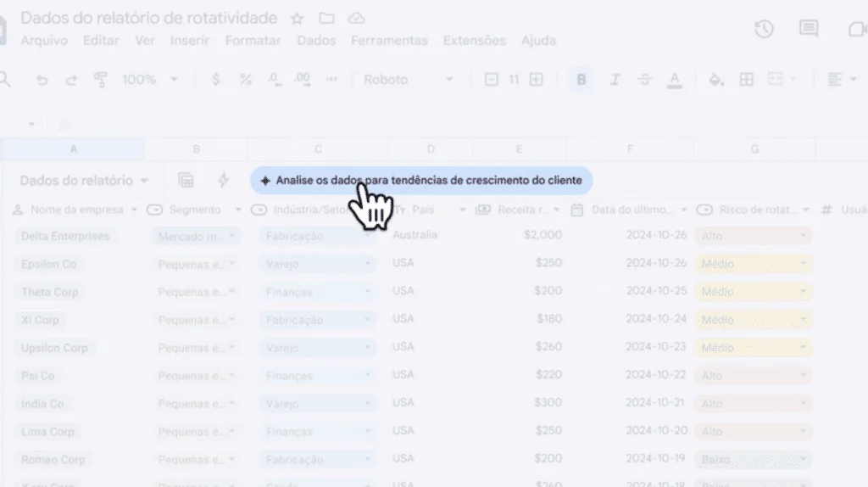The height and width of the screenshot is (487, 868).
Task: Click the table view icon next to table name
Action: click(186, 180)
